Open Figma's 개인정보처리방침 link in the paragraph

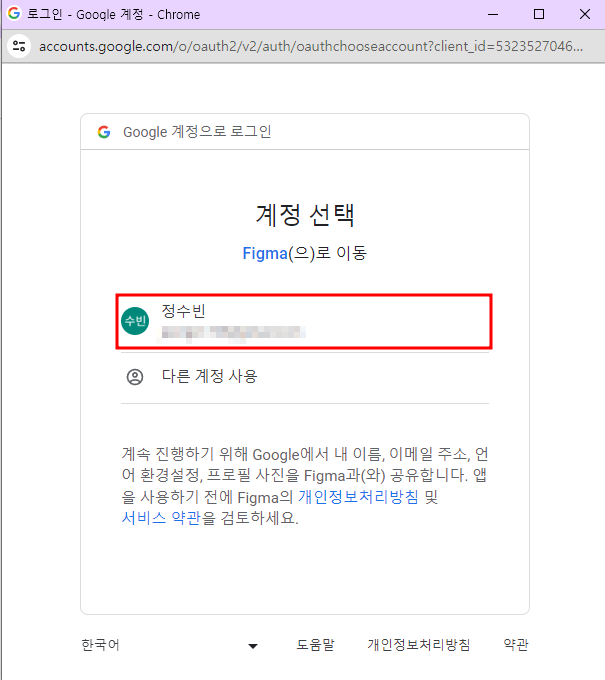click(358, 497)
